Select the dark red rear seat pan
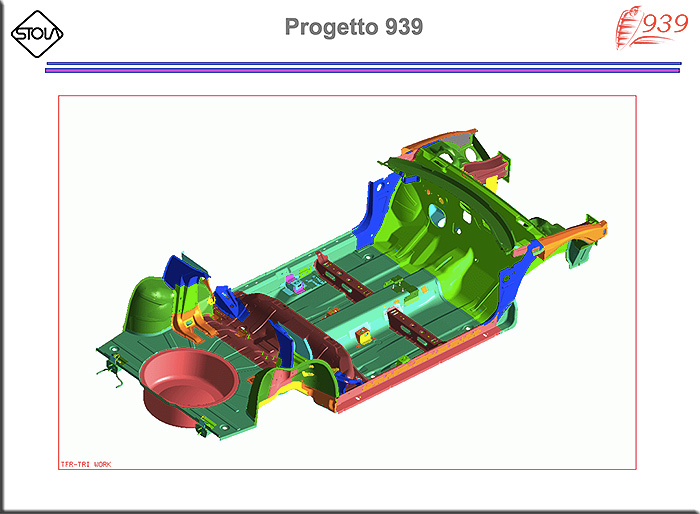700x514 pixels. [268, 324]
